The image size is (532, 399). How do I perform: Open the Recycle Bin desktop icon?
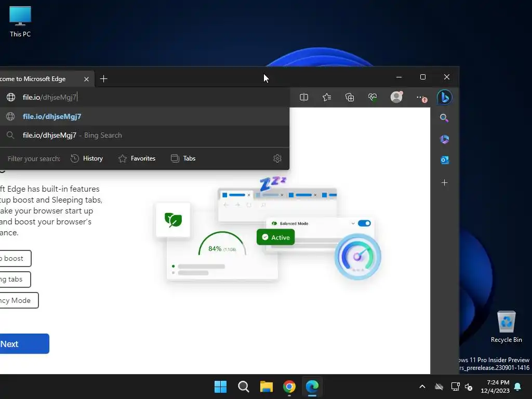(x=506, y=327)
